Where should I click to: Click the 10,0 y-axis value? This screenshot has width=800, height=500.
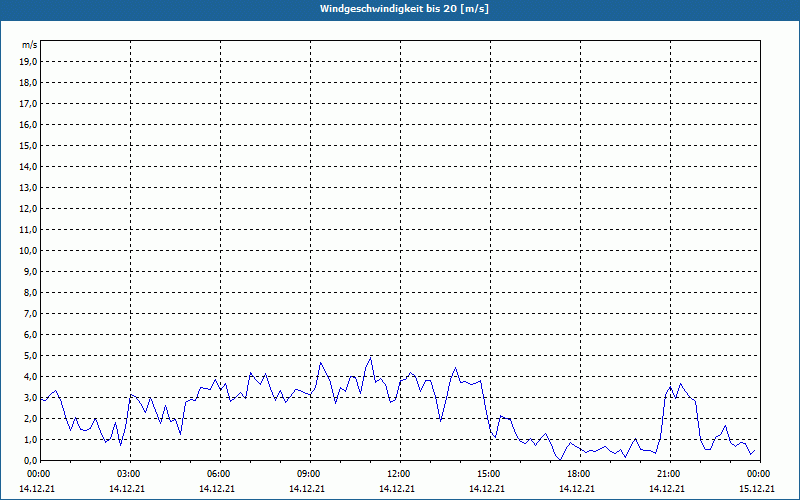click(x=28, y=251)
